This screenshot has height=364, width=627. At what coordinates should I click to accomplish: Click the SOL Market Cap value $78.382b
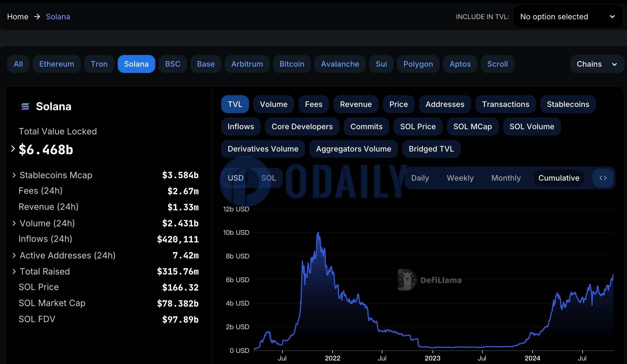point(178,303)
